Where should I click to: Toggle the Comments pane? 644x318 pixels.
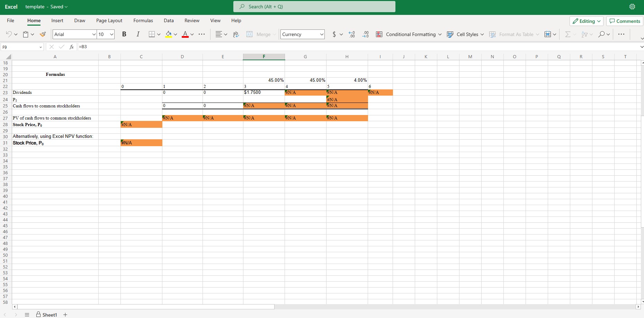tap(624, 21)
